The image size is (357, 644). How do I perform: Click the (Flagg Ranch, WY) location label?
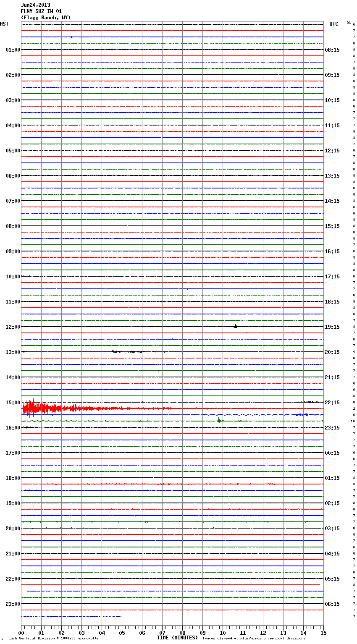tap(46, 18)
